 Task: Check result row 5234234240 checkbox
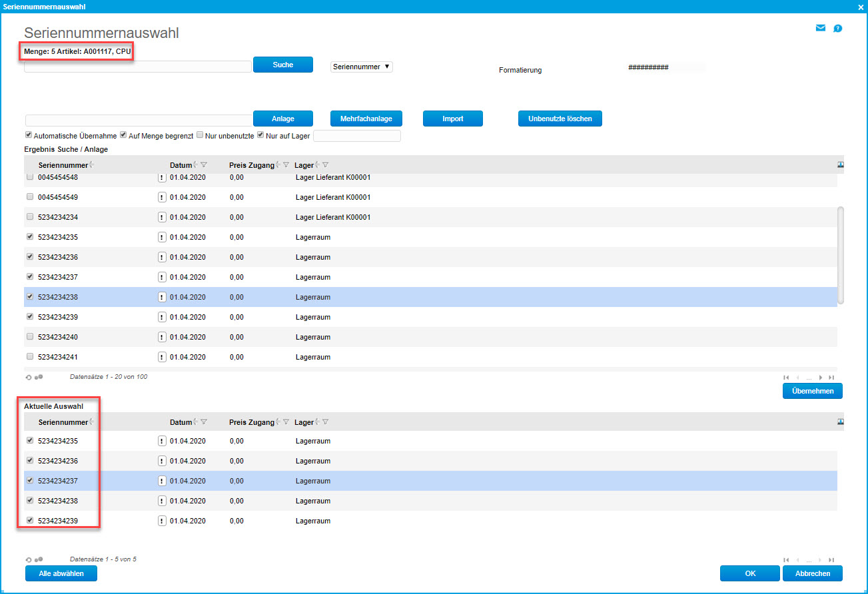(29, 337)
